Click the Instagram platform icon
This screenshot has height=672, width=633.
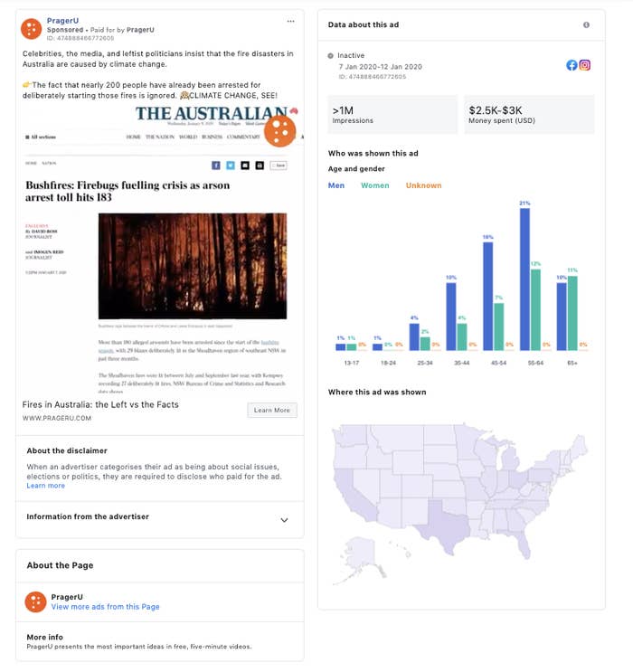pos(584,65)
